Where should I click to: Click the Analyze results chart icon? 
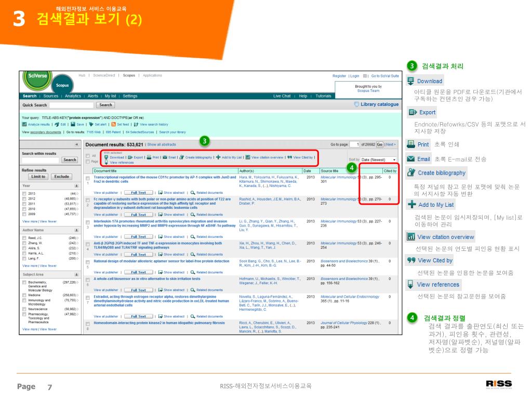tap(24, 125)
